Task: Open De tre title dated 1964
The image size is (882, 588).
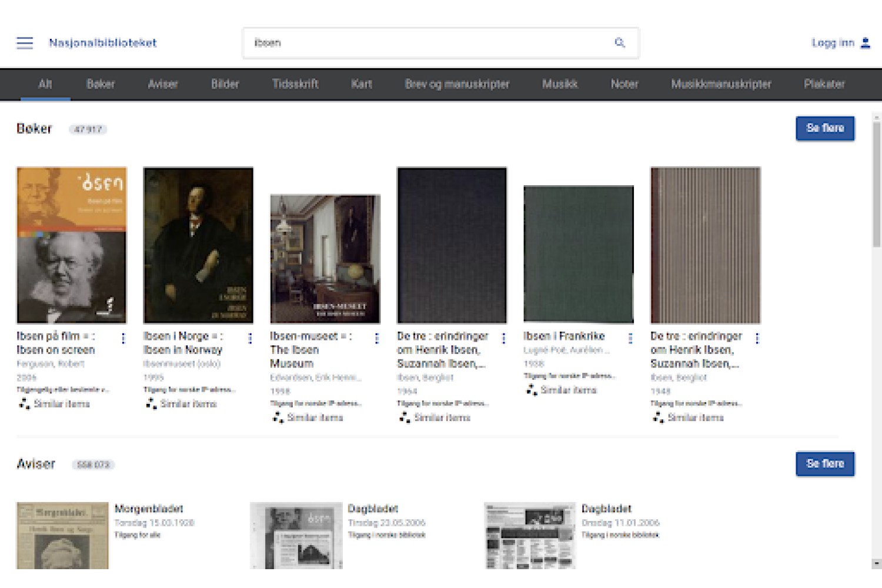Action: [x=443, y=350]
